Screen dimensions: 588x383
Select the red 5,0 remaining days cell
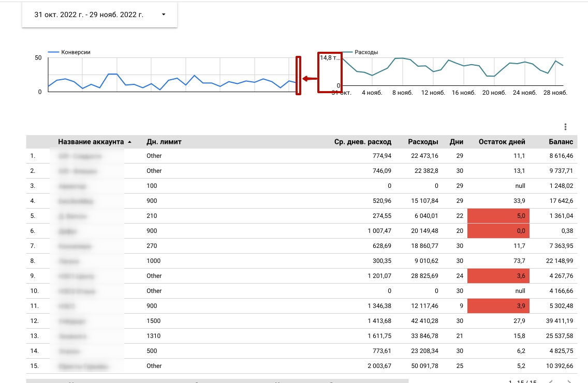[496, 216]
